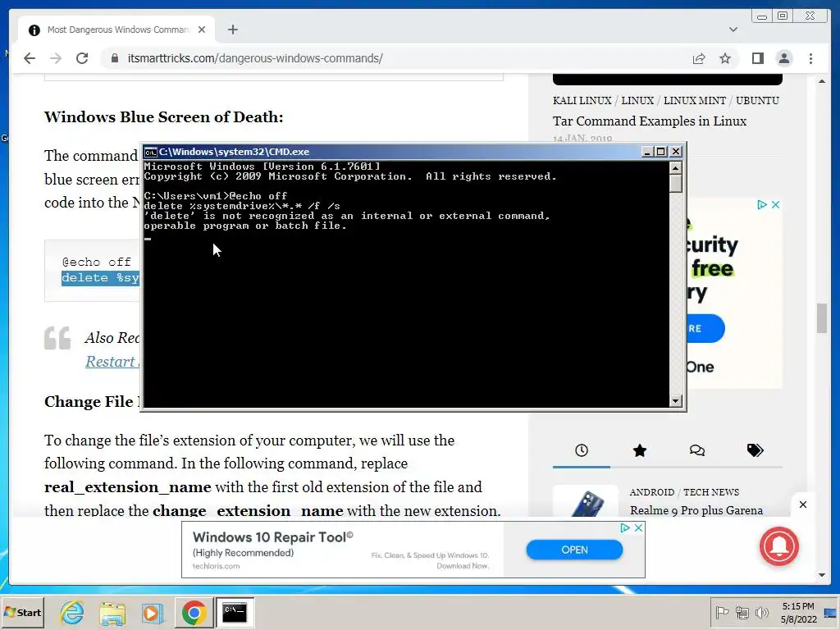Screen dimensions: 840x630
Task: Open Windows Explorer folder from taskbar
Action: [x=112, y=612]
